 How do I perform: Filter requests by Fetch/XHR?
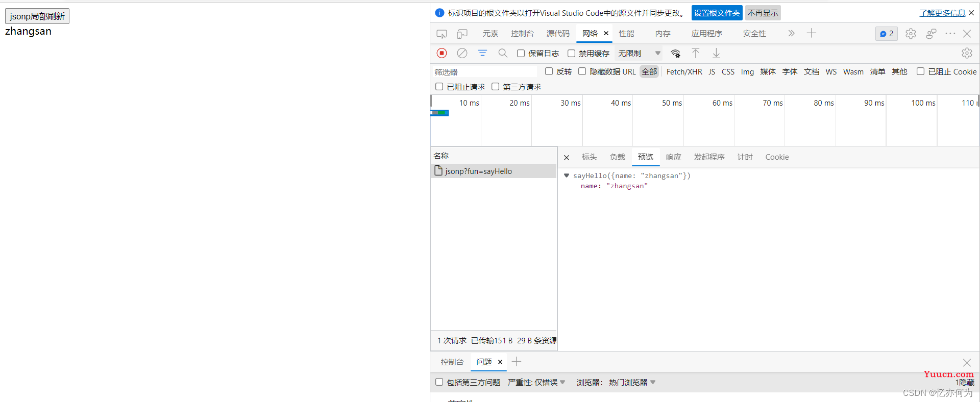pos(684,72)
